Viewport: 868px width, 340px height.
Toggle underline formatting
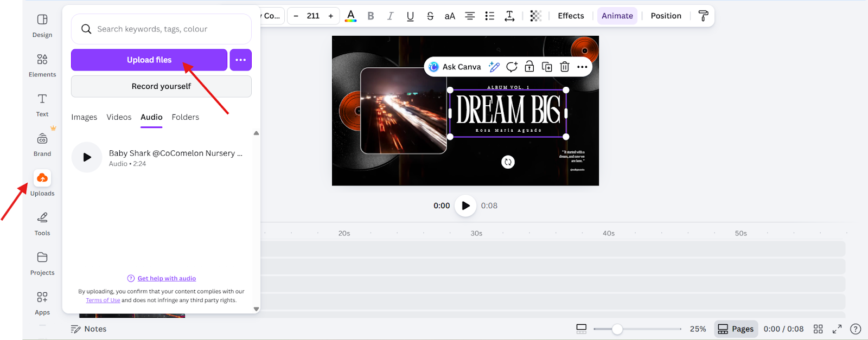[x=410, y=16]
